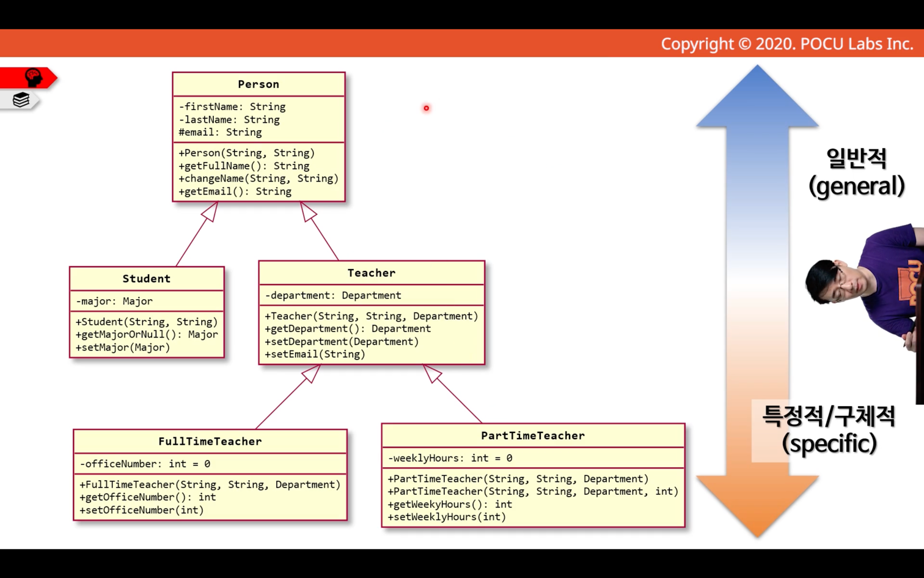Click the "Copyright © 2020. POCU Labs Inc." text
924x578 pixels.
[x=787, y=44]
